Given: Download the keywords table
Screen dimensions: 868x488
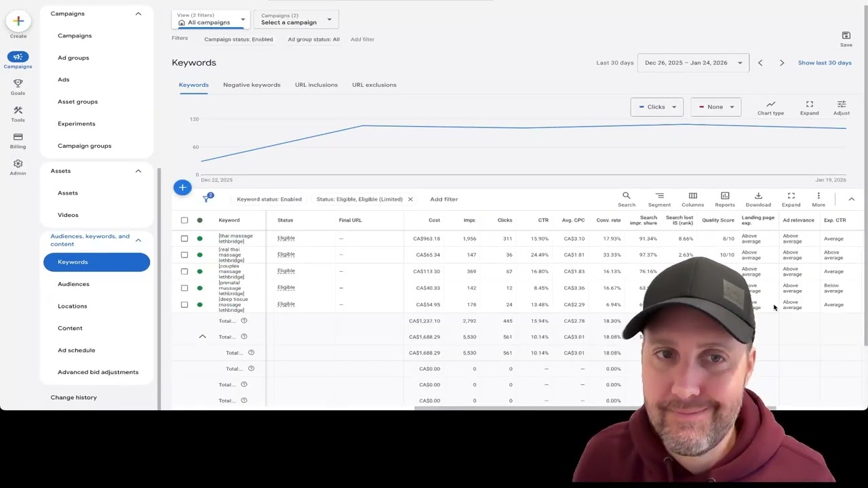Looking at the screenshot, I should [x=758, y=199].
